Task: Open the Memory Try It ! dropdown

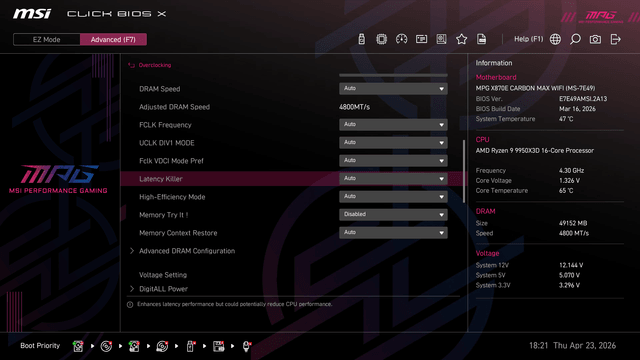Action: pos(393,214)
